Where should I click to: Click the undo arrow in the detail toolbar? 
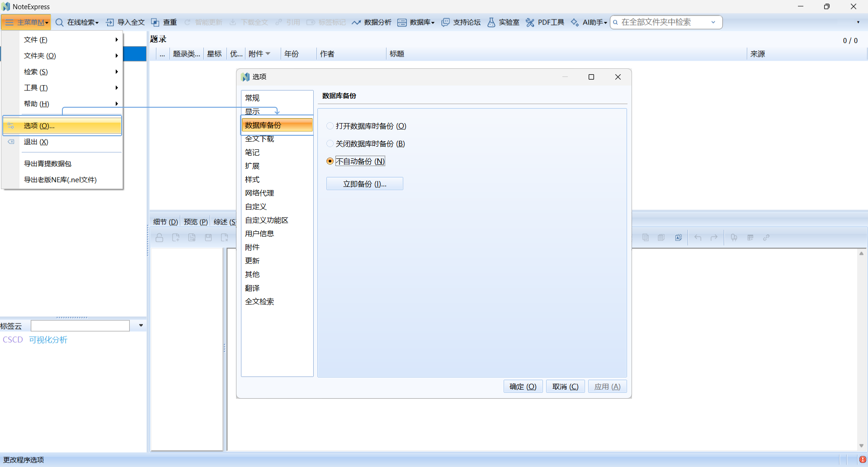point(698,238)
